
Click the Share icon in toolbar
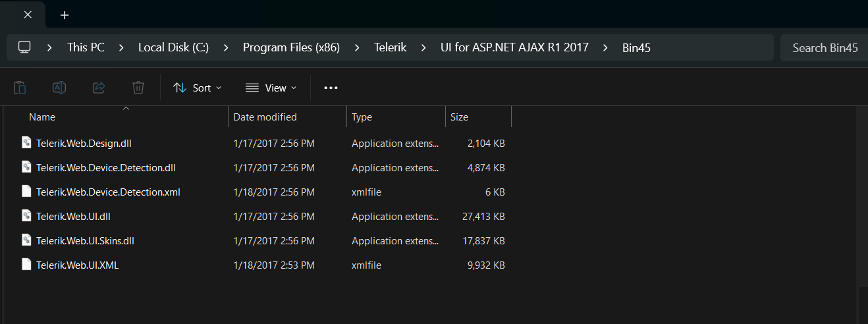(x=99, y=88)
